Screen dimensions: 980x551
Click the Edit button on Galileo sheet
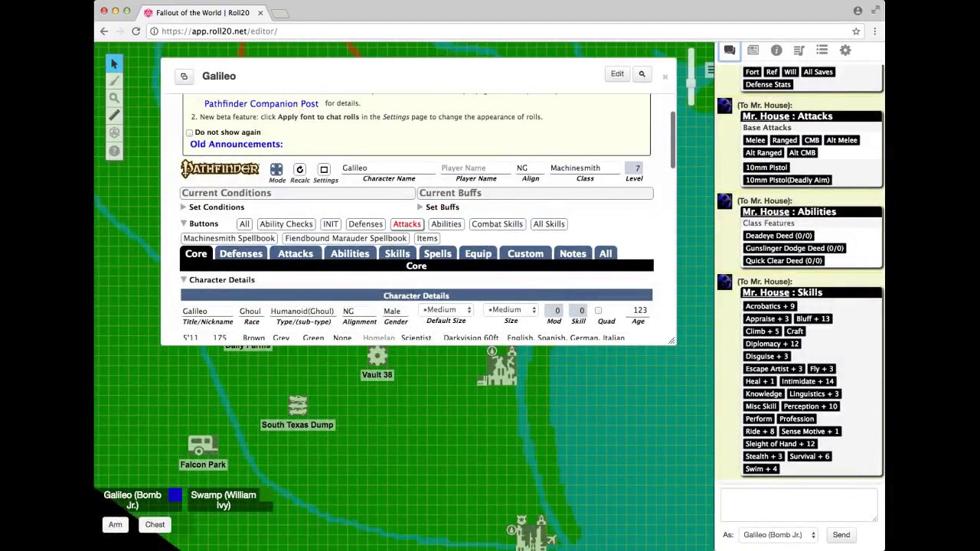click(617, 73)
